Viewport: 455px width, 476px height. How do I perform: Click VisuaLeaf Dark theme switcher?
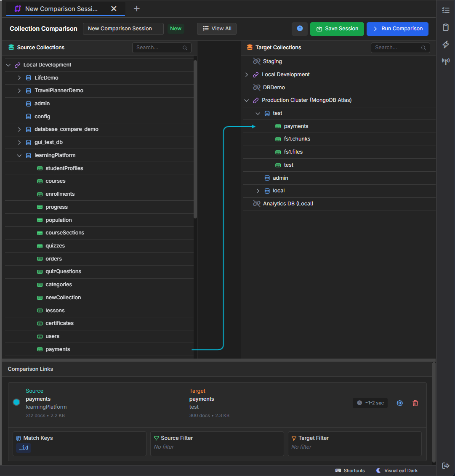click(x=397, y=471)
